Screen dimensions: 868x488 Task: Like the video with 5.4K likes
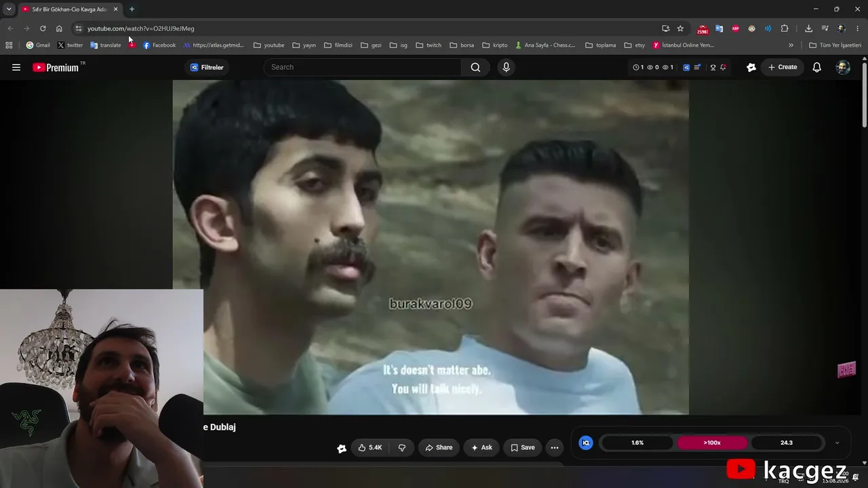click(370, 447)
